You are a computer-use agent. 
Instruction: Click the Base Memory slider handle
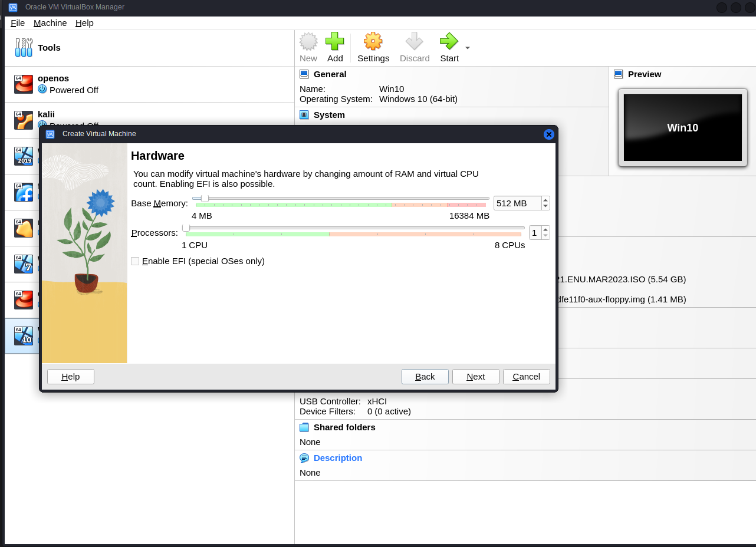click(205, 198)
